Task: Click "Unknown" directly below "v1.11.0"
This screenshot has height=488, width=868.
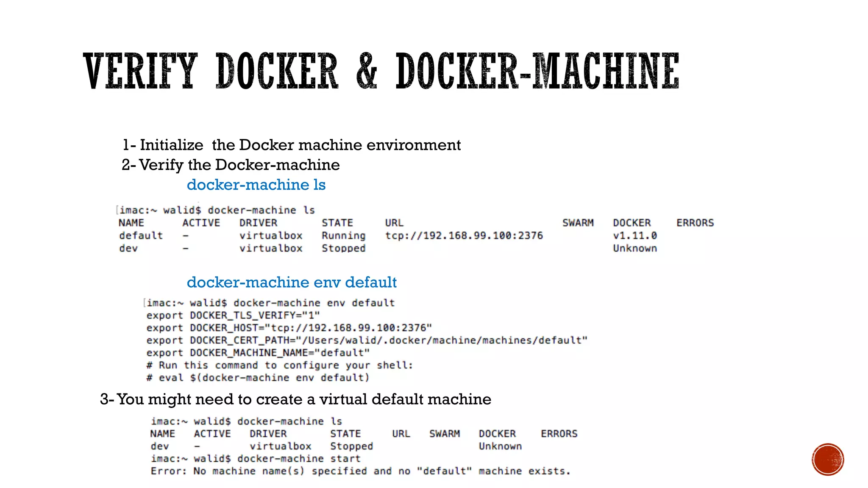Action: [x=635, y=248]
